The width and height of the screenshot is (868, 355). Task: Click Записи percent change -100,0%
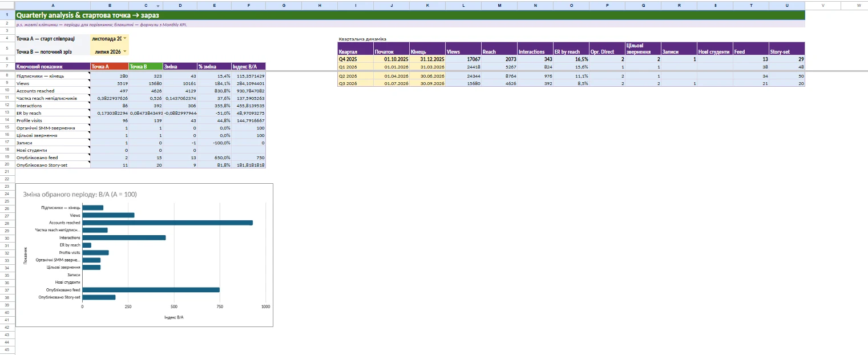[214, 143]
